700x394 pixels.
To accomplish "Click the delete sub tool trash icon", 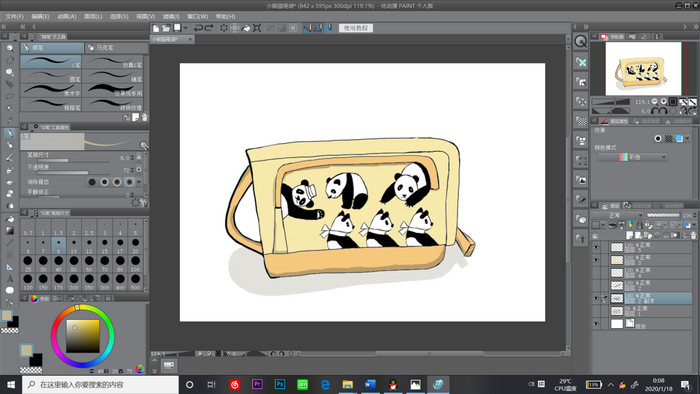I will point(144,117).
